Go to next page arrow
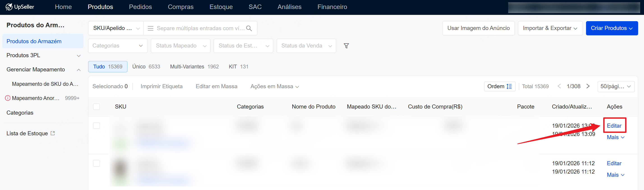 coord(588,86)
